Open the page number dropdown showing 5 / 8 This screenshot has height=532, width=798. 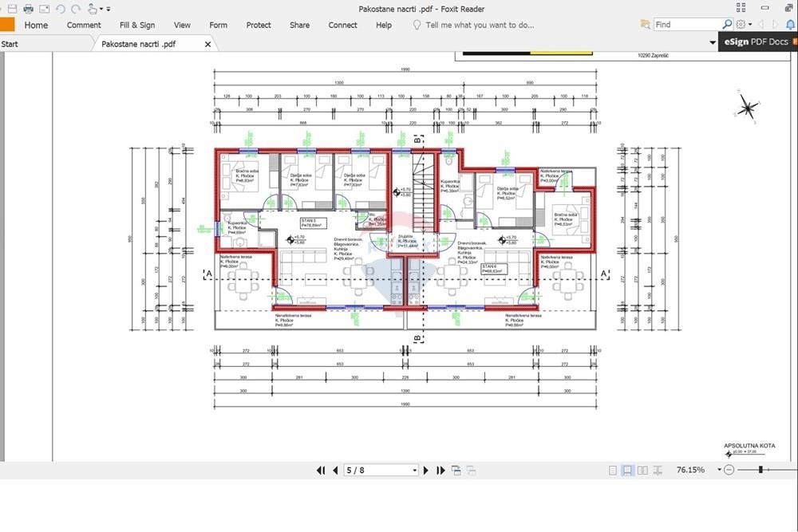[381, 471]
